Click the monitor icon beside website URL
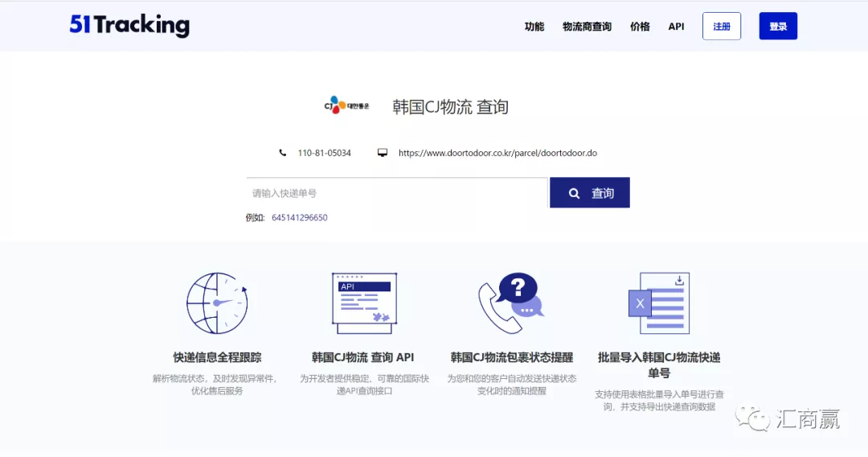 click(383, 153)
